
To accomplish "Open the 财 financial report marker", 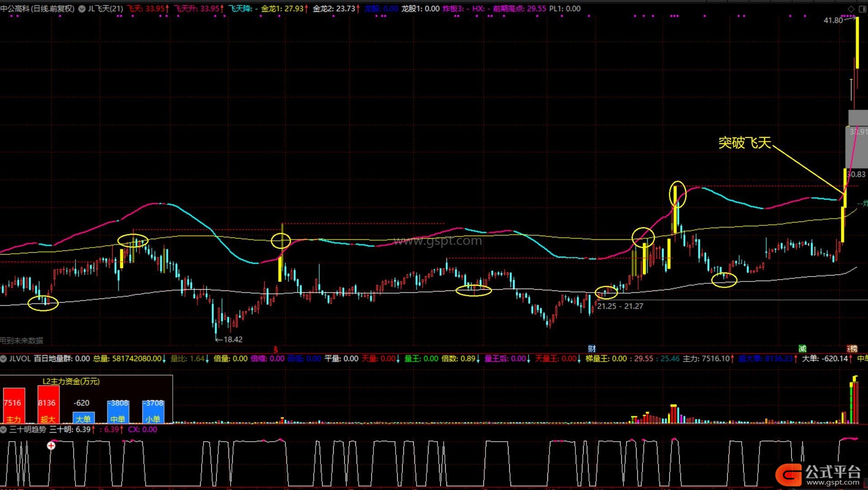I will coord(591,349).
